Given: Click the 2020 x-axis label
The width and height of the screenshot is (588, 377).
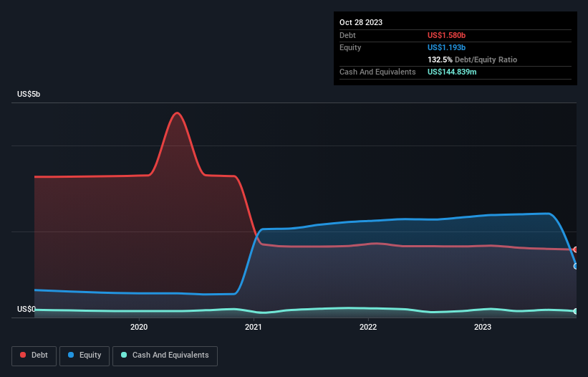Looking at the screenshot, I should (139, 327).
